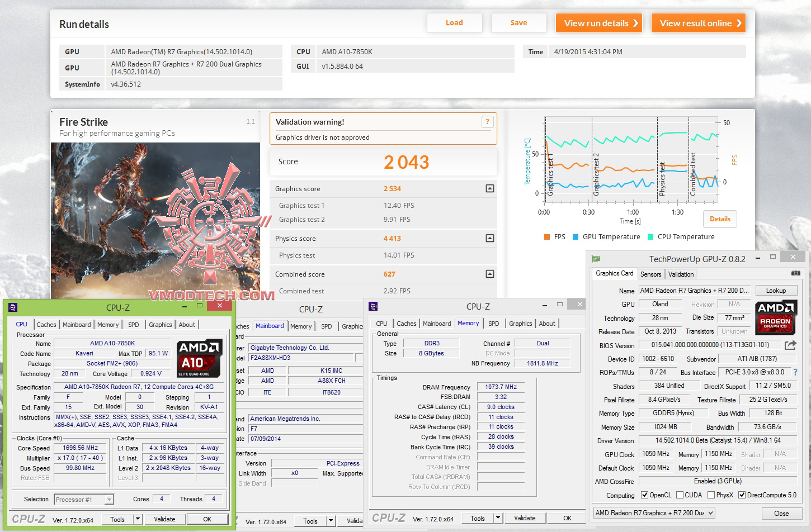Click the Graphics score value 2 534
This screenshot has width=811, height=532.
coord(392,188)
